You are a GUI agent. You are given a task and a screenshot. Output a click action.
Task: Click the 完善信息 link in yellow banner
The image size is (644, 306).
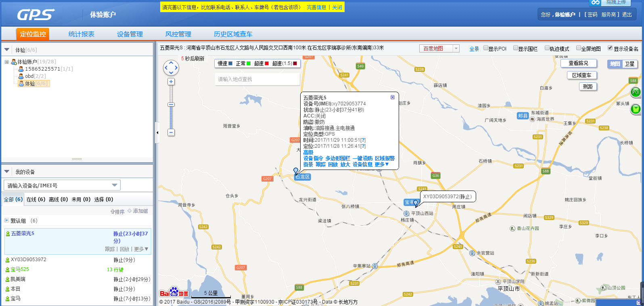click(316, 7)
